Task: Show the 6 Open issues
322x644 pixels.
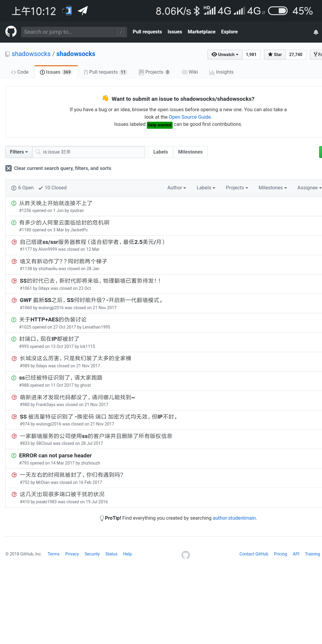Action: click(23, 188)
